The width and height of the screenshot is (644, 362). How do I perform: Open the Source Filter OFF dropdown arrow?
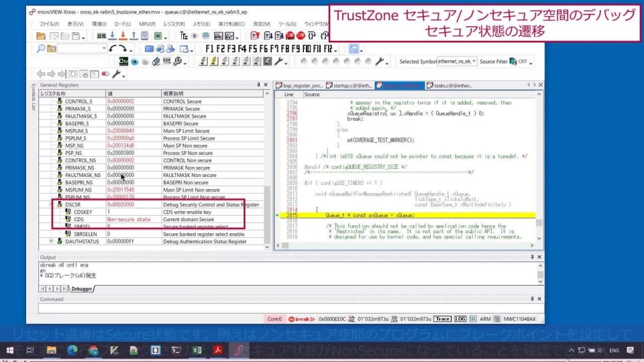[531, 63]
